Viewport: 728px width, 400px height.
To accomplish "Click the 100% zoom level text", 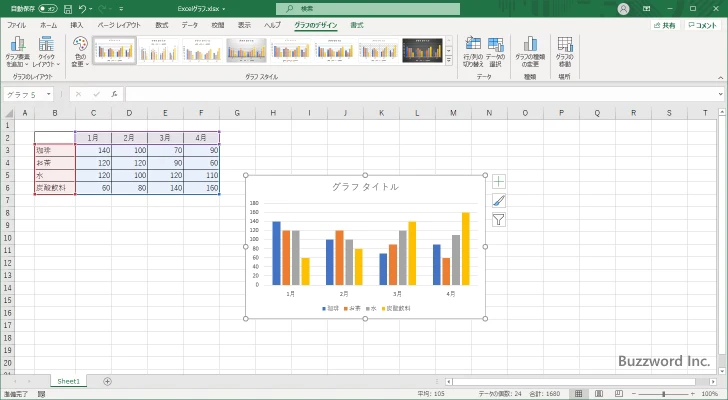I will coord(710,394).
